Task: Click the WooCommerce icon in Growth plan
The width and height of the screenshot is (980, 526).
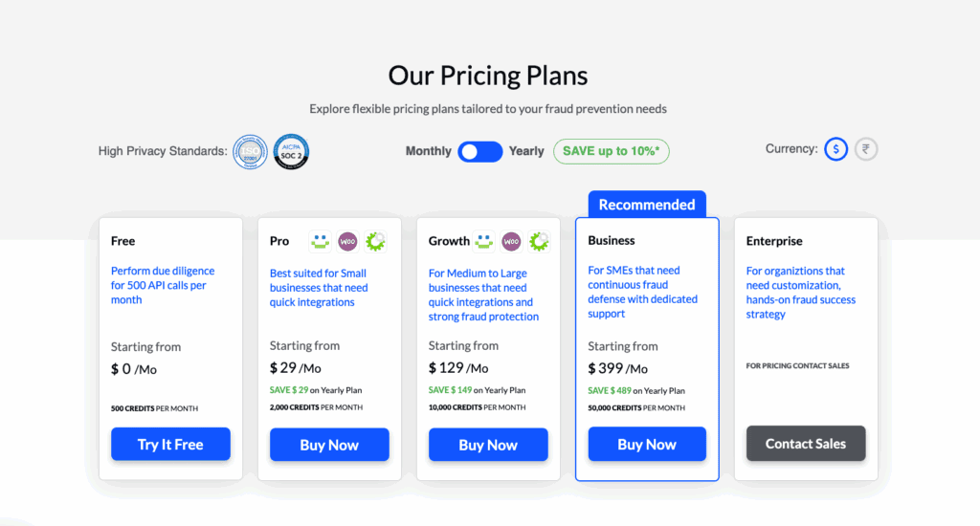Action: [x=511, y=241]
